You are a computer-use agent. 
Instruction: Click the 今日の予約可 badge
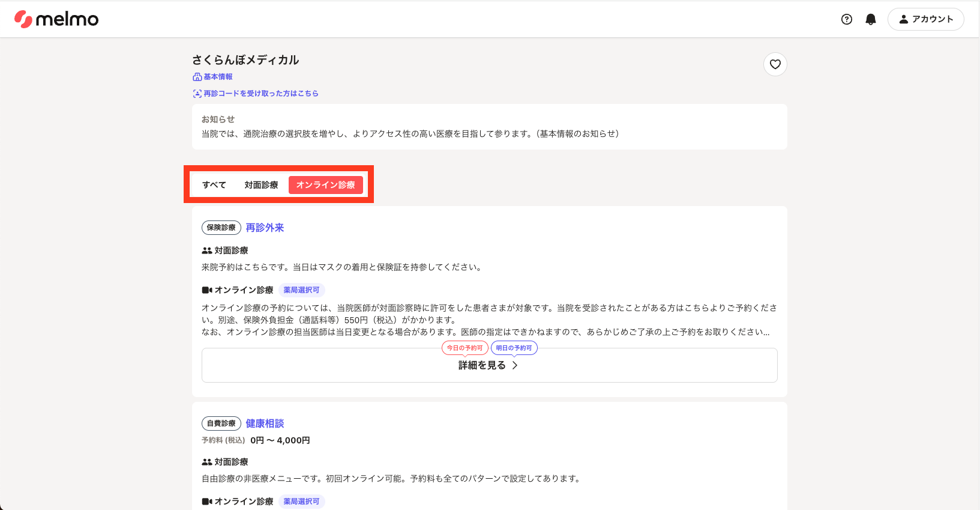coord(465,348)
